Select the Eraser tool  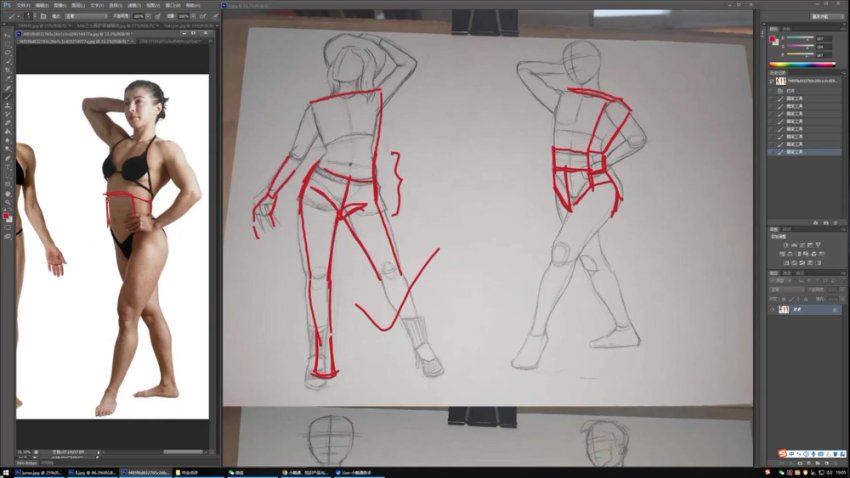click(8, 123)
